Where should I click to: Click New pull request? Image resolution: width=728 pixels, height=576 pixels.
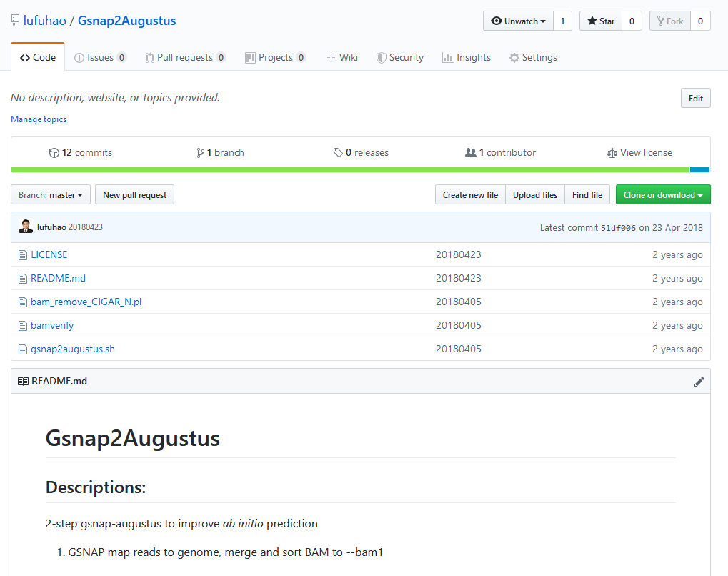tap(134, 194)
